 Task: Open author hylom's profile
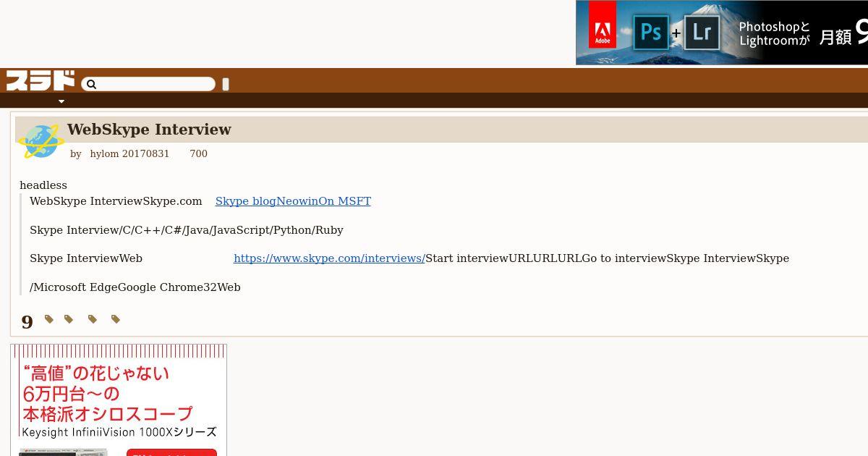point(104,154)
